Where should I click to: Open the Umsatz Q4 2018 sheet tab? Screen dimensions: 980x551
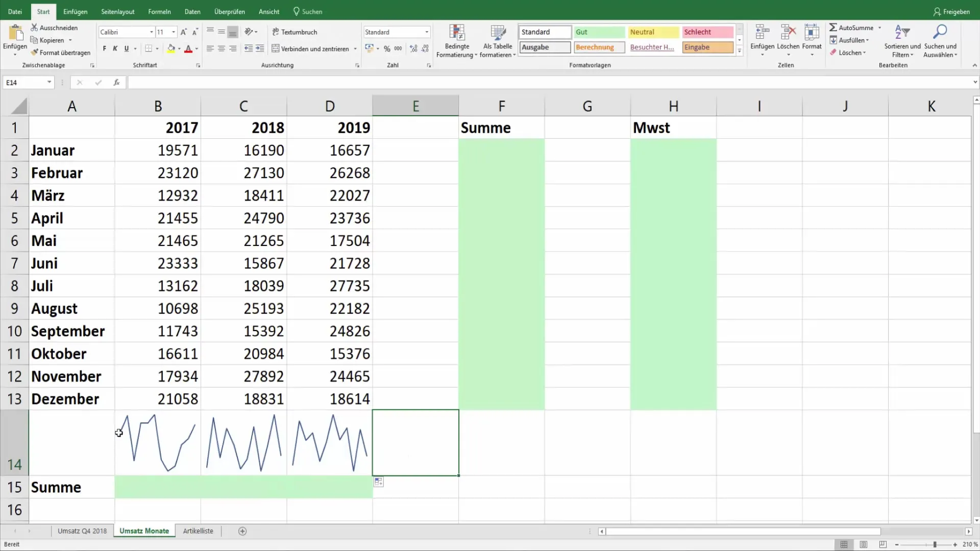(82, 531)
